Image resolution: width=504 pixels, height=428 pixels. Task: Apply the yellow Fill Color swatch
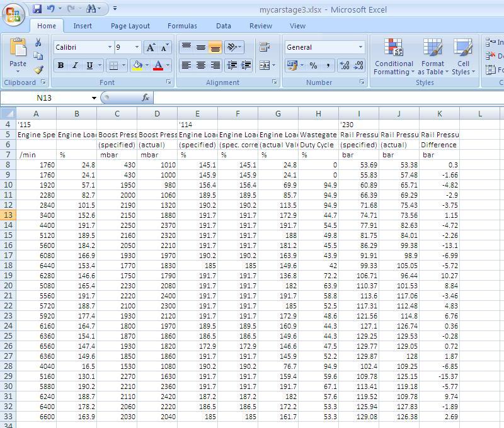click(137, 65)
